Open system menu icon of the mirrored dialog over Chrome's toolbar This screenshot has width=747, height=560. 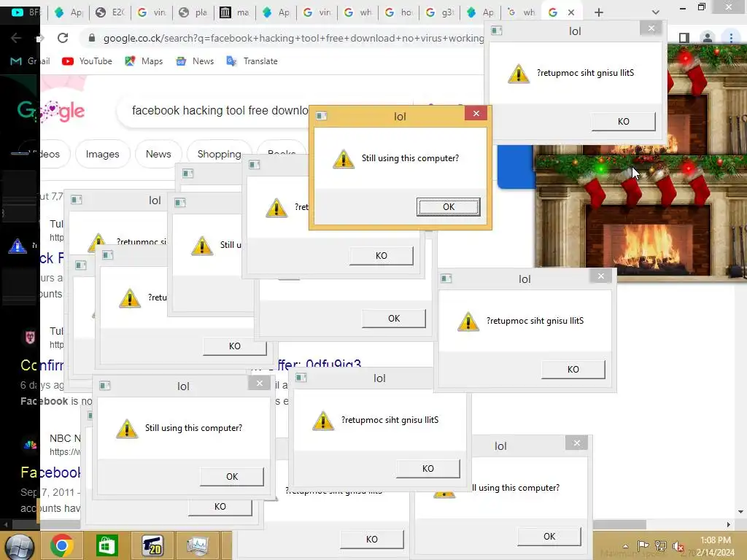point(496,31)
